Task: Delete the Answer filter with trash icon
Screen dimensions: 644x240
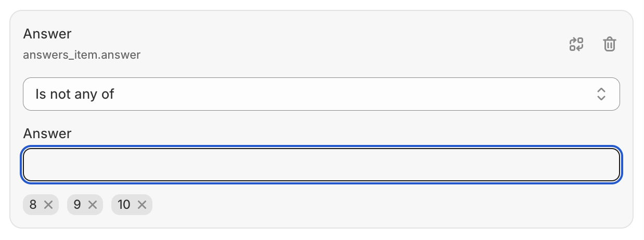Action: click(x=610, y=44)
